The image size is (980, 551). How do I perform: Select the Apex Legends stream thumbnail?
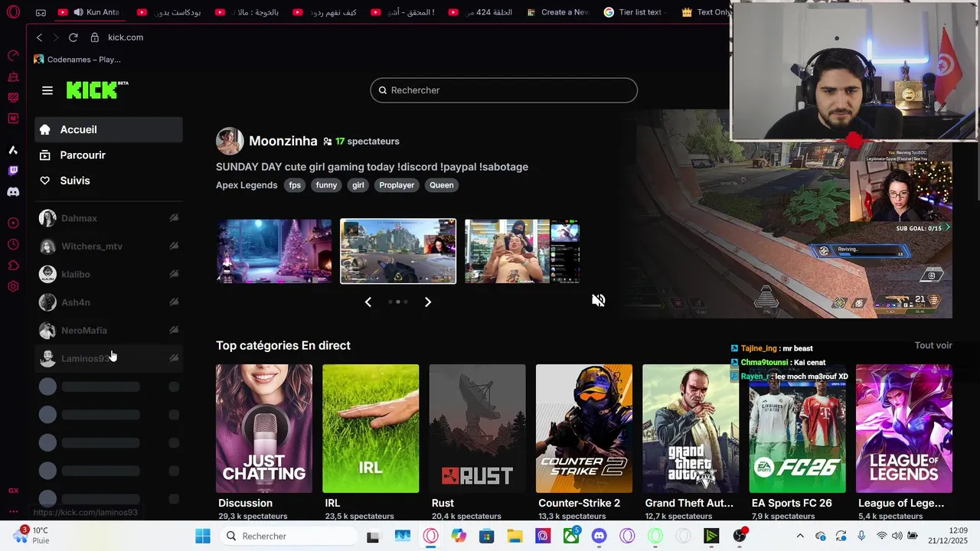pyautogui.click(x=398, y=252)
